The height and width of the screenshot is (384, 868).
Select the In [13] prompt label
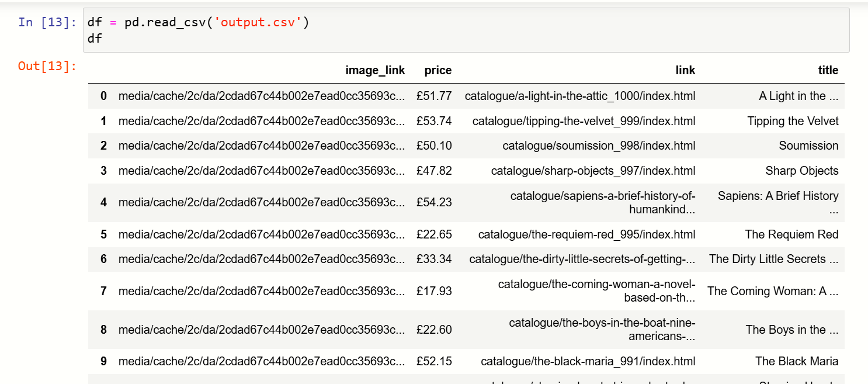[47, 23]
